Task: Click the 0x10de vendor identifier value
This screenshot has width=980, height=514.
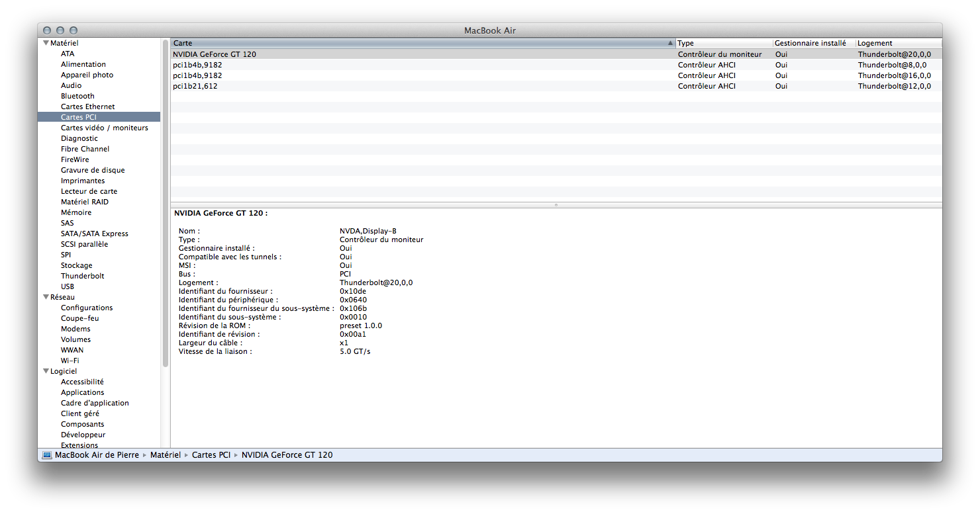Action: coord(353,291)
